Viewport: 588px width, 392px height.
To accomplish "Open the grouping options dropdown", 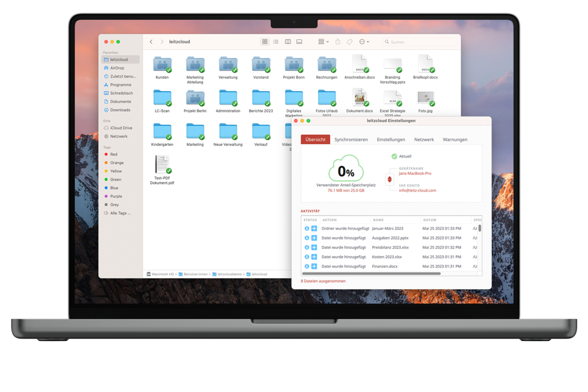I will (323, 42).
